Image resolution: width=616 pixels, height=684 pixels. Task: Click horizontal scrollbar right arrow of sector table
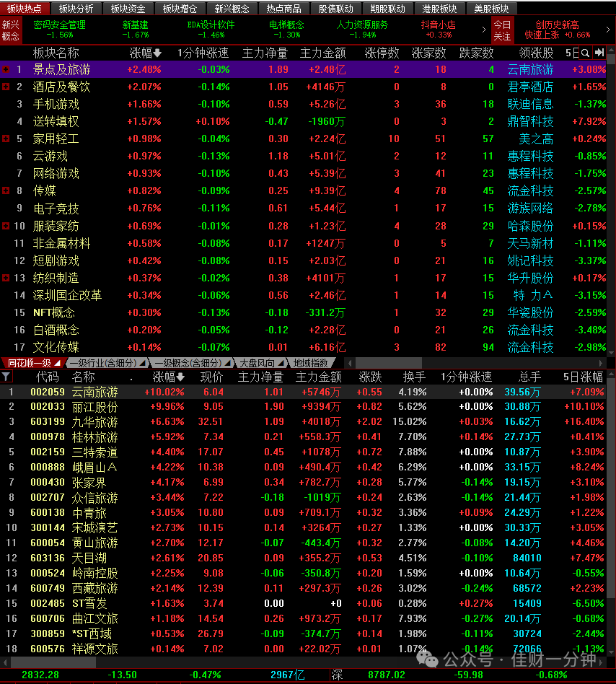[x=601, y=362]
